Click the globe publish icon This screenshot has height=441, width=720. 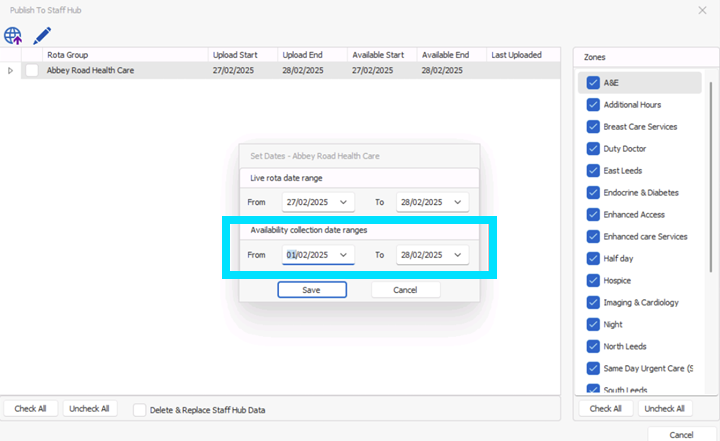pyautogui.click(x=13, y=36)
